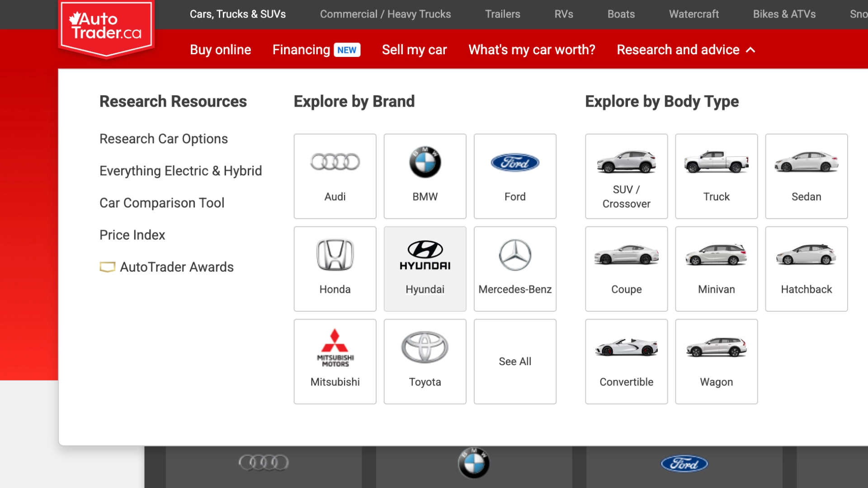This screenshot has height=488, width=868.
Task: Click the Toyota brand logo
Action: coord(425,347)
